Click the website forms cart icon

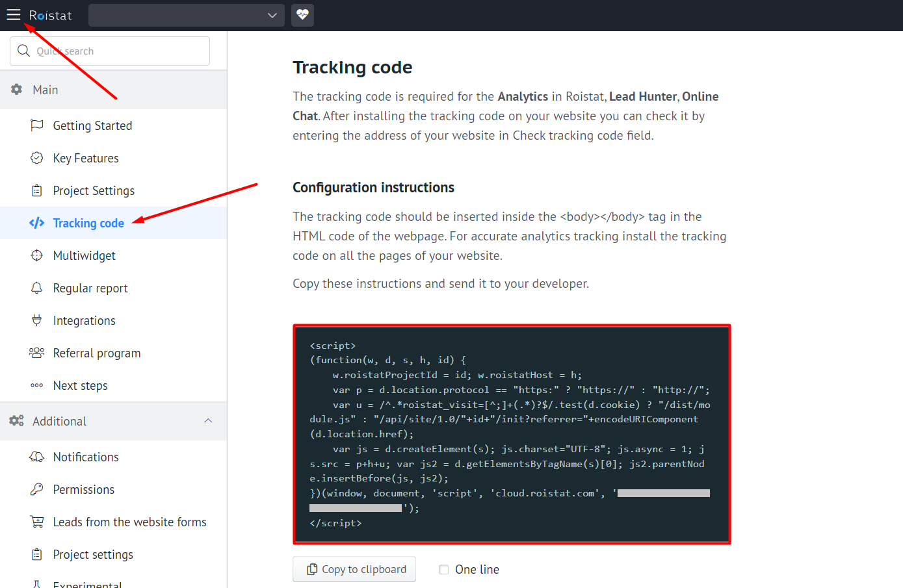(x=37, y=522)
